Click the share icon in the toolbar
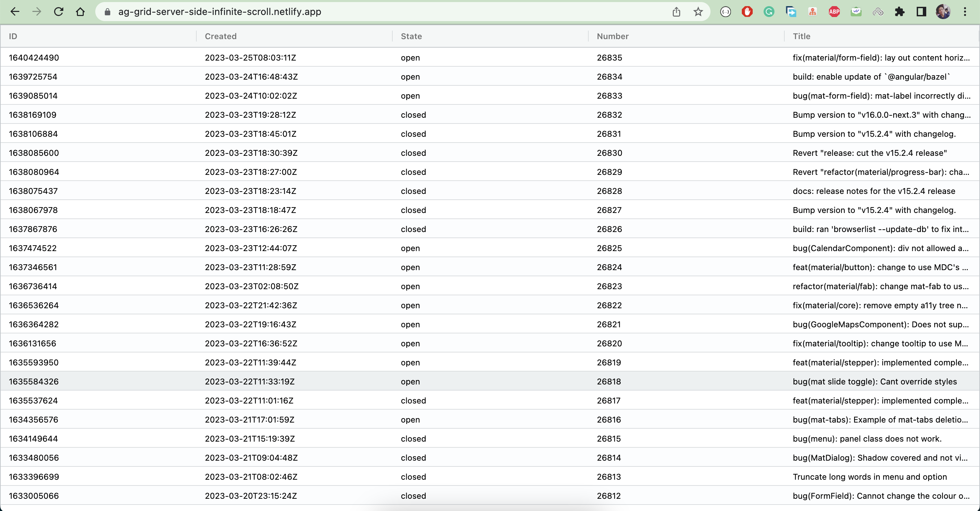Image resolution: width=980 pixels, height=511 pixels. [x=676, y=12]
